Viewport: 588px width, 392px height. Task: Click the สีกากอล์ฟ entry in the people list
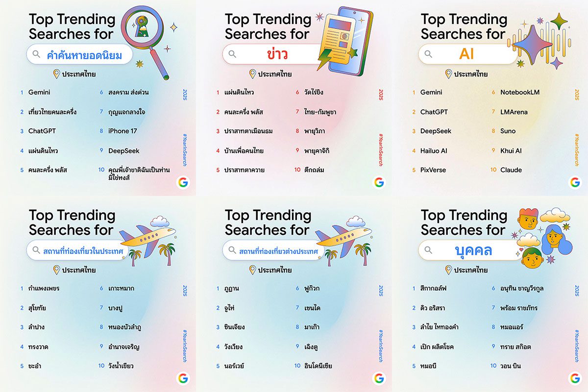(433, 288)
